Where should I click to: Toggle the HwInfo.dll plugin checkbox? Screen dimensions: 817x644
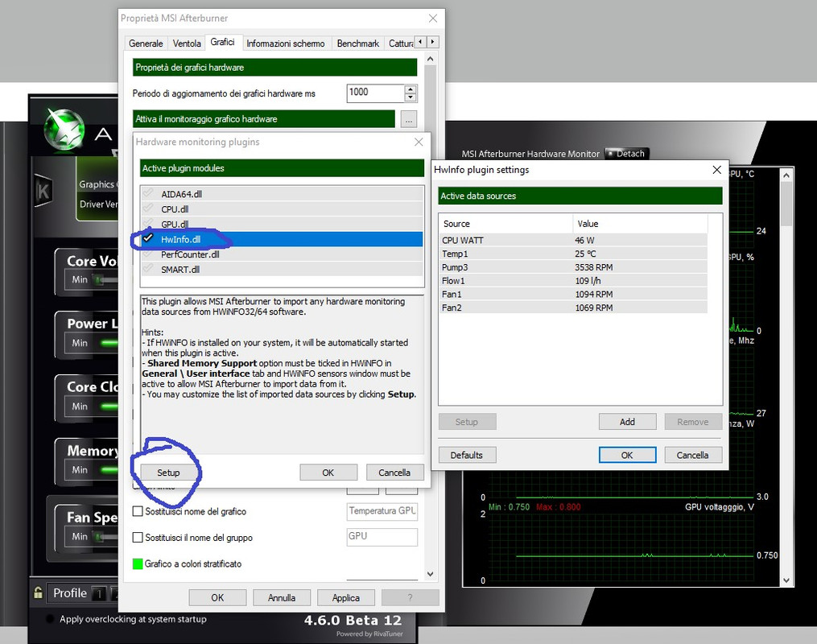point(148,238)
